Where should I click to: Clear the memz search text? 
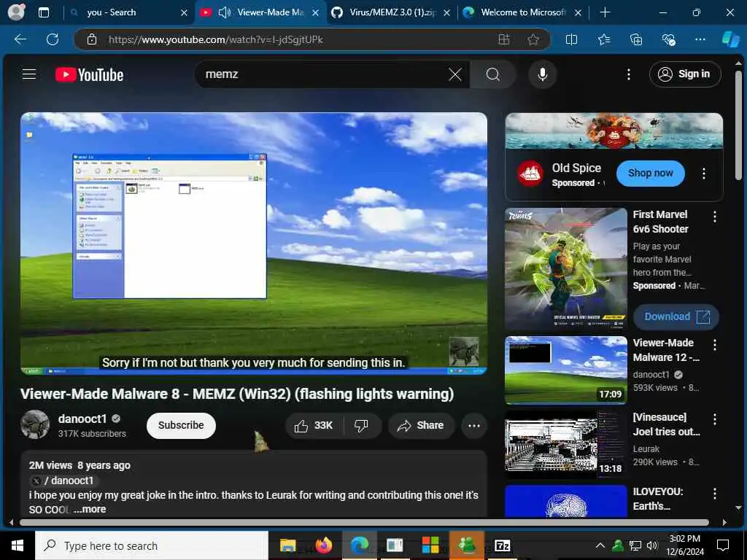click(455, 74)
